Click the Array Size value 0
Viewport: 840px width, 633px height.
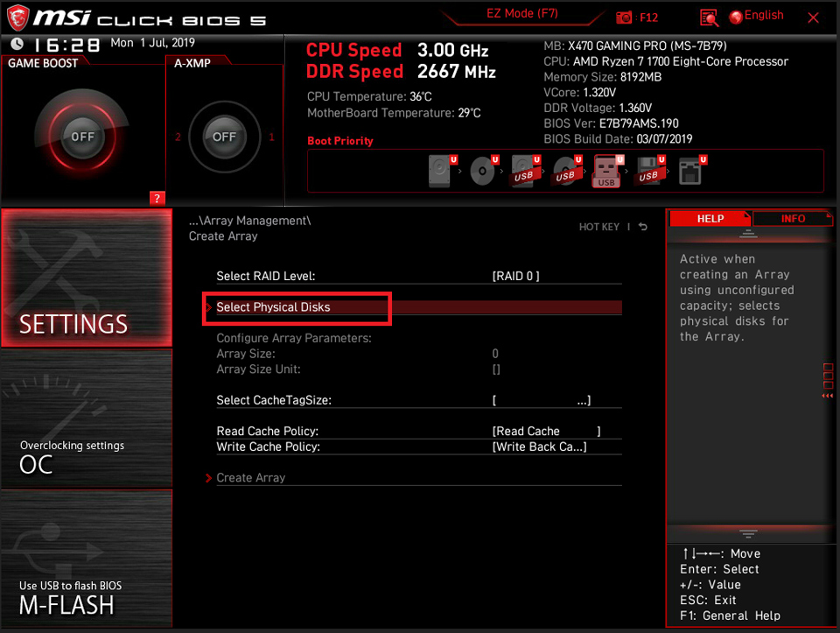click(x=495, y=354)
